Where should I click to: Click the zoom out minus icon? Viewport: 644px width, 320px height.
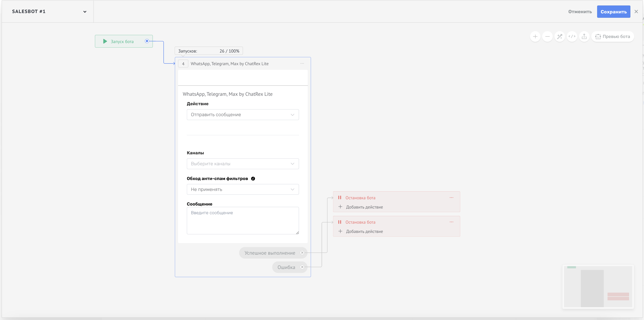point(547,36)
